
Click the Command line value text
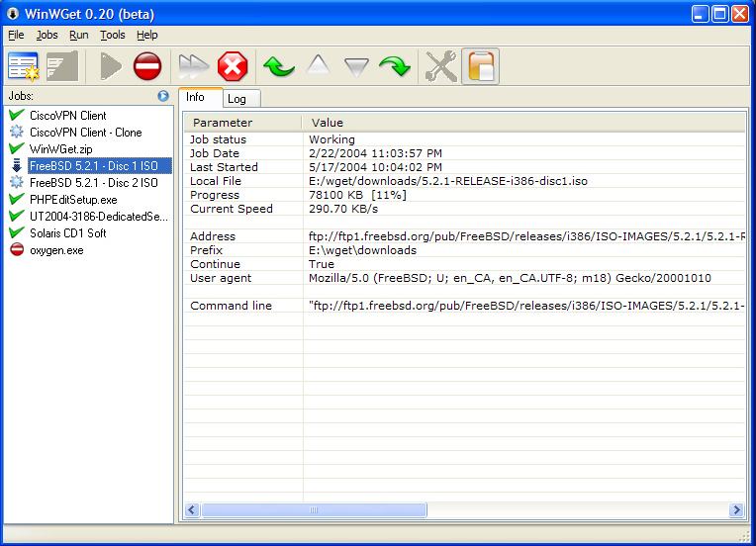[x=526, y=306]
